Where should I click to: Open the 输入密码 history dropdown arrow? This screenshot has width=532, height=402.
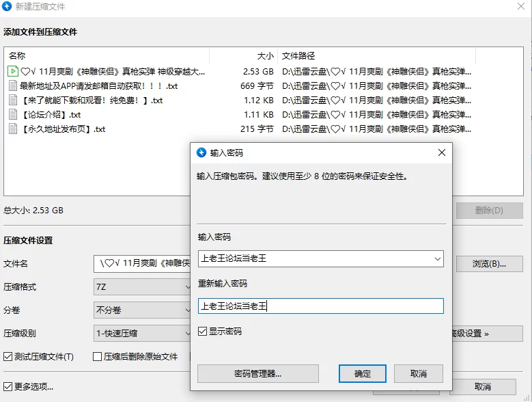click(x=437, y=259)
